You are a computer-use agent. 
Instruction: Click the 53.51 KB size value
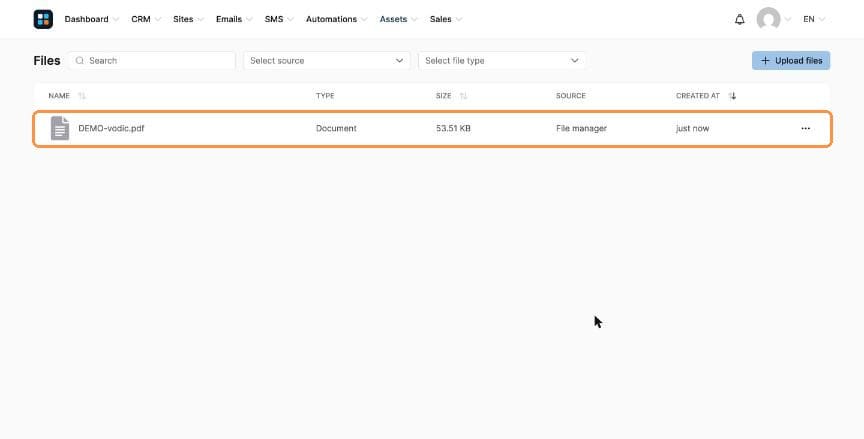tap(453, 128)
